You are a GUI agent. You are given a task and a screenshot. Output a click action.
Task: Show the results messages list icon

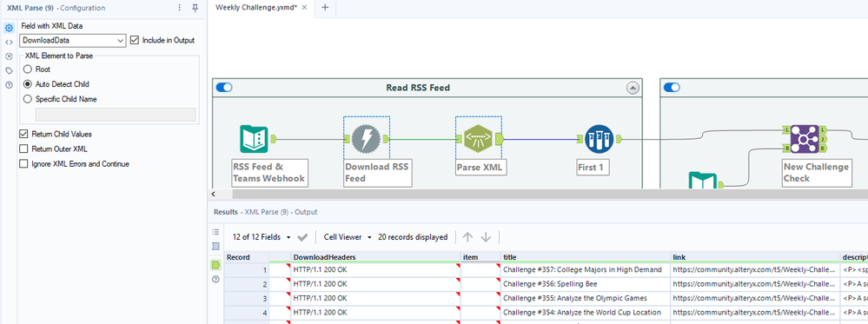(x=215, y=232)
